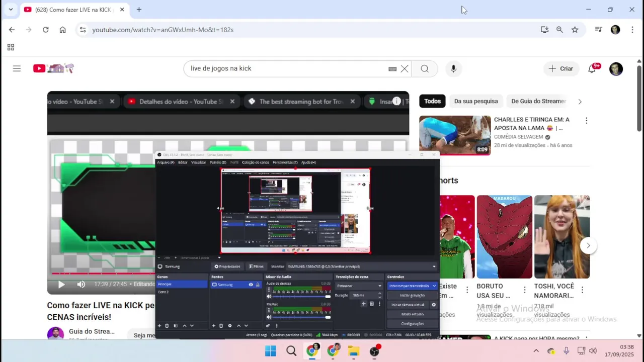Move source up in Fontes toolbar
This screenshot has height=362, width=644.
click(239, 326)
